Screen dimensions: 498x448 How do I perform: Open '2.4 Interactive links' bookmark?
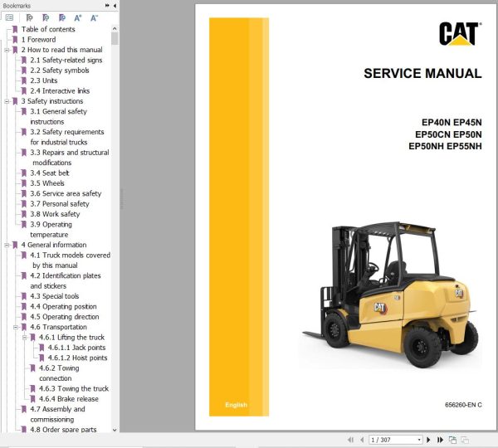tap(60, 90)
